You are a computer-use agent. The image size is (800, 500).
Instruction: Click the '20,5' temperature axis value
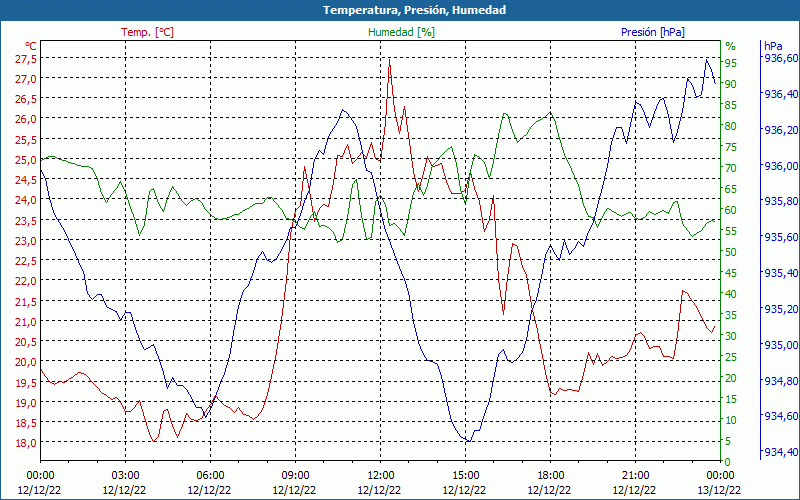pos(26,341)
